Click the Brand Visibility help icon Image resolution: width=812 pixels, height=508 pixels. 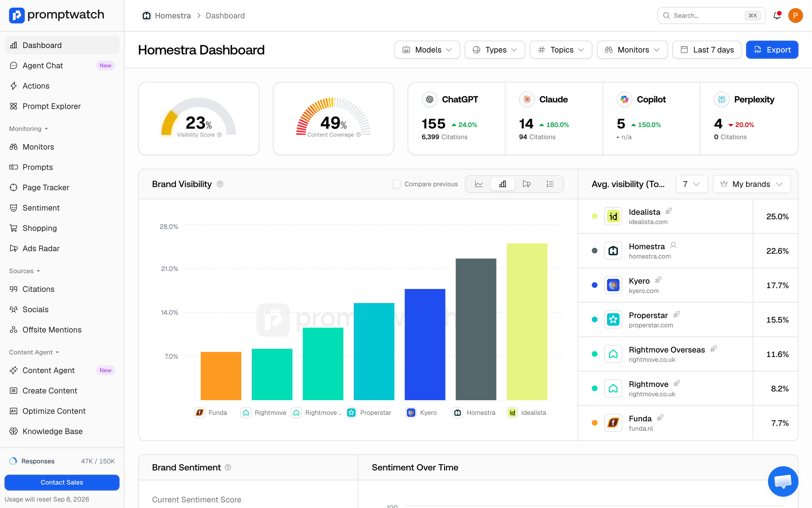pos(220,184)
